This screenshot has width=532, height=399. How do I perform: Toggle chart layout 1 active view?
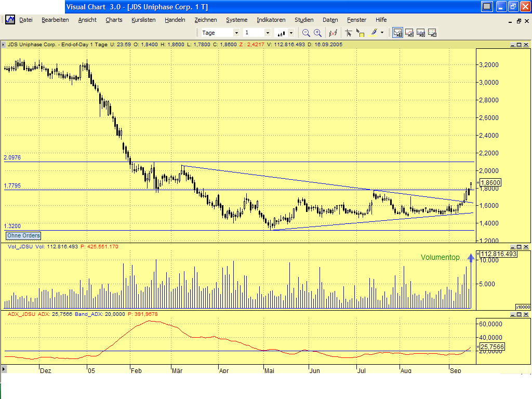[x=397, y=32]
